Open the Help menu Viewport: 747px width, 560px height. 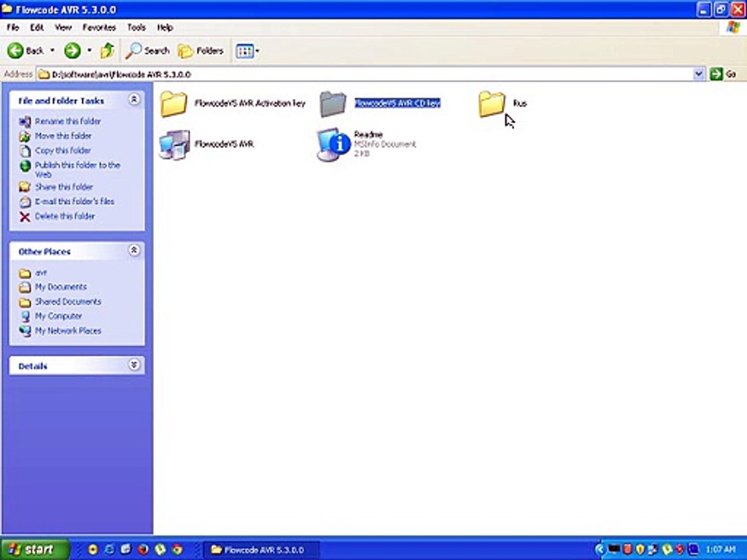coord(165,27)
